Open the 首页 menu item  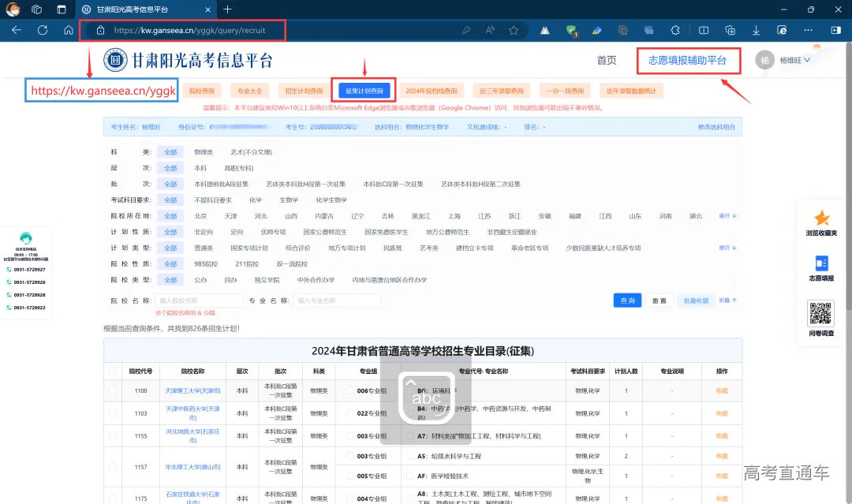click(606, 59)
